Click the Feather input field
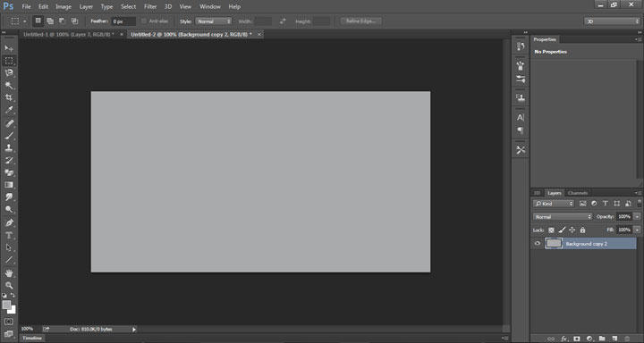 click(123, 21)
